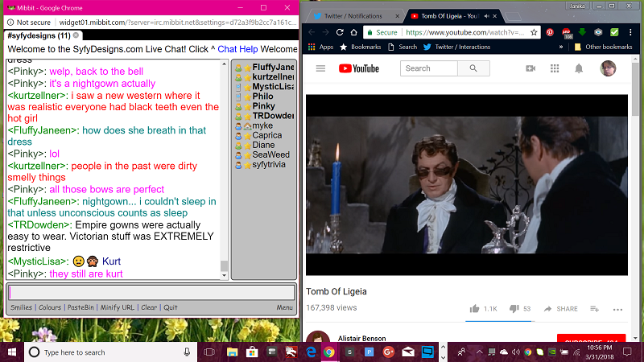The image size is (644, 362).
Task: Click Mibbit site info Not secure icon
Action: (x=10, y=23)
